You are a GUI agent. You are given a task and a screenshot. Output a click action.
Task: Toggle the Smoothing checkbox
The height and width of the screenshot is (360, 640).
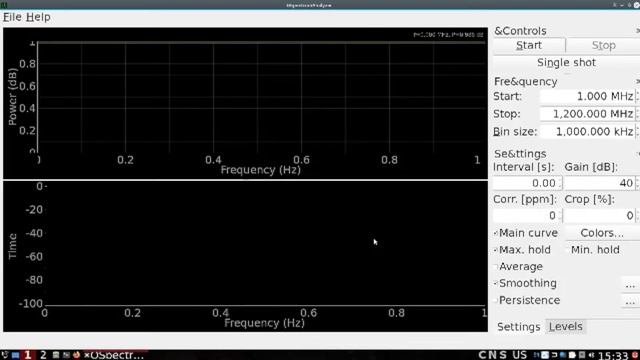(x=496, y=283)
